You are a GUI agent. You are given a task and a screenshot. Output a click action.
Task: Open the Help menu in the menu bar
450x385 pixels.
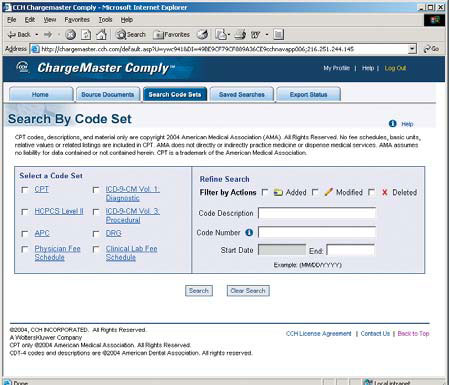[127, 20]
